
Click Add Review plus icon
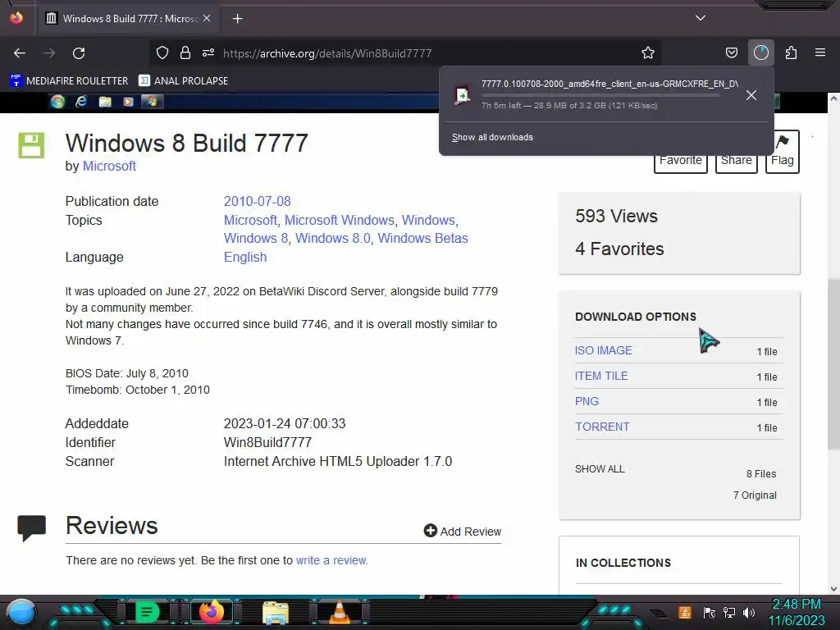pyautogui.click(x=430, y=531)
